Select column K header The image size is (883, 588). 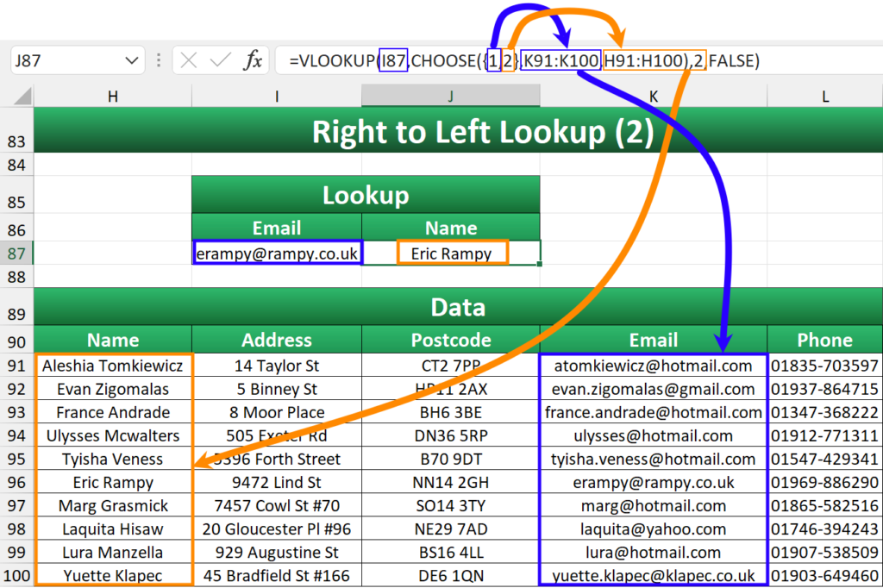pos(653,97)
